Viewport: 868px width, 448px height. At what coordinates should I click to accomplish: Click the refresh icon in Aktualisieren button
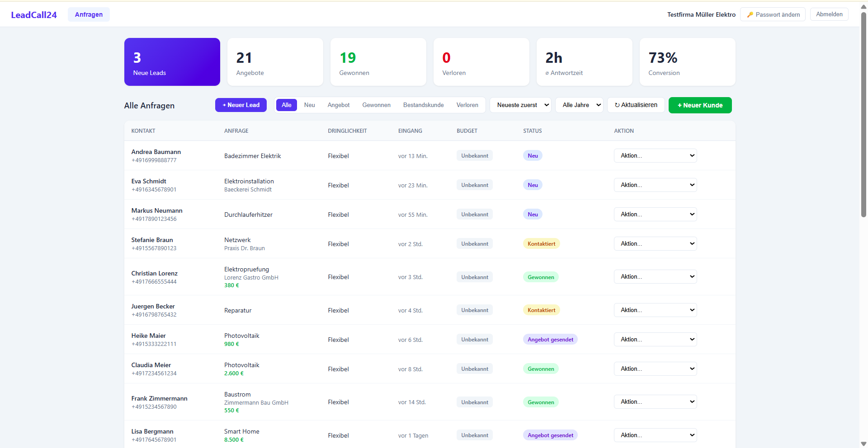pyautogui.click(x=618, y=105)
